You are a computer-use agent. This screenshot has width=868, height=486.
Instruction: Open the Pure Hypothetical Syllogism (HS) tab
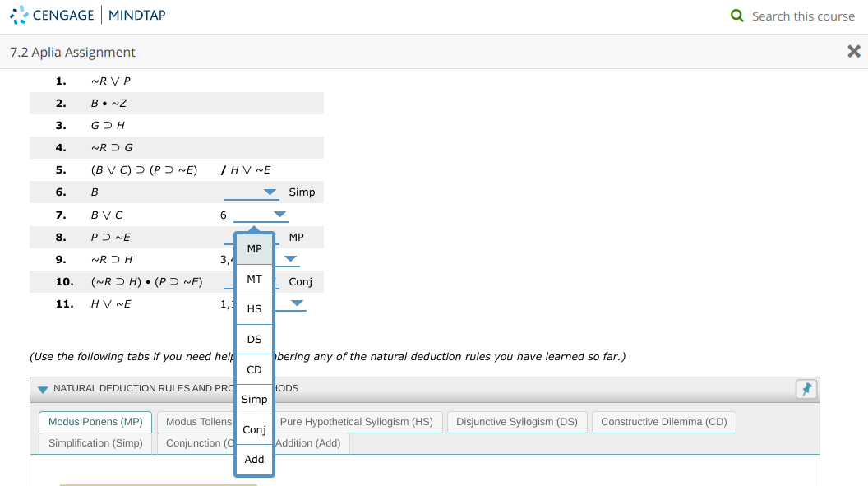point(358,421)
